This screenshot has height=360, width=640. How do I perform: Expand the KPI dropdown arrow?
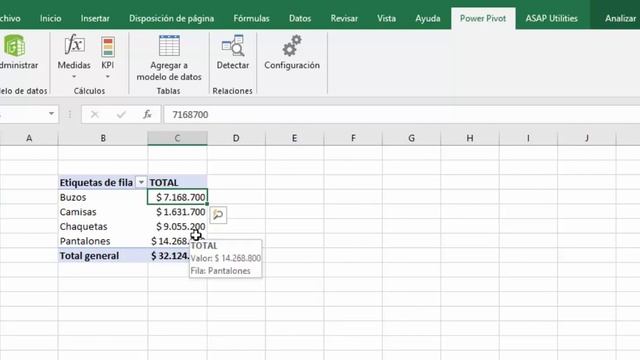(108, 77)
